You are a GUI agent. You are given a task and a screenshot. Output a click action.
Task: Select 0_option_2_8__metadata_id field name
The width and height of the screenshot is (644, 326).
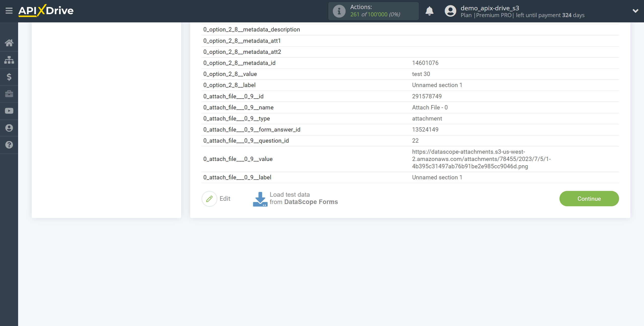tap(239, 63)
